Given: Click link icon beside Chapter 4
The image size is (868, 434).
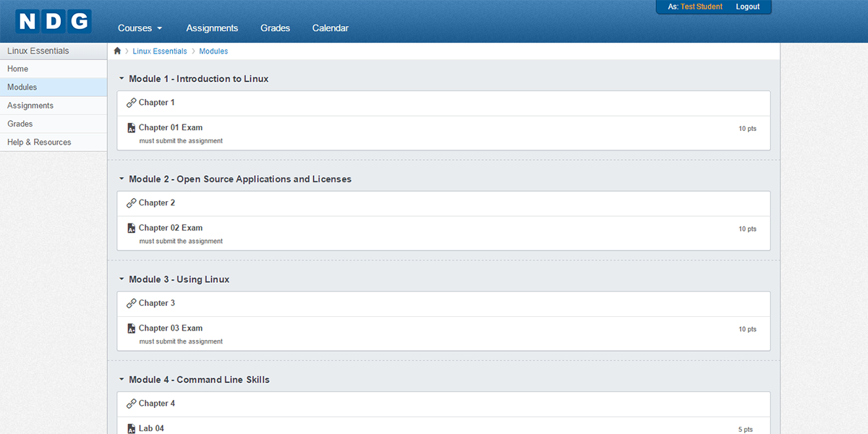Looking at the screenshot, I should [131, 404].
